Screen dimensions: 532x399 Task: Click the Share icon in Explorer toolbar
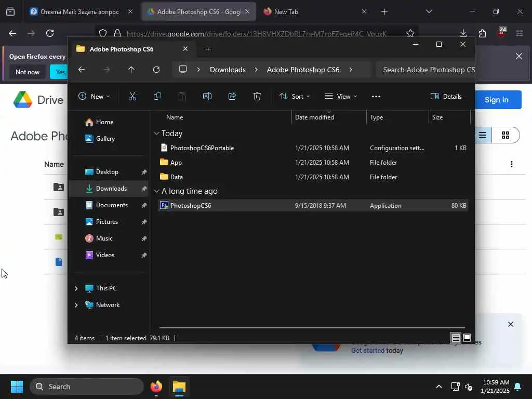232,96
